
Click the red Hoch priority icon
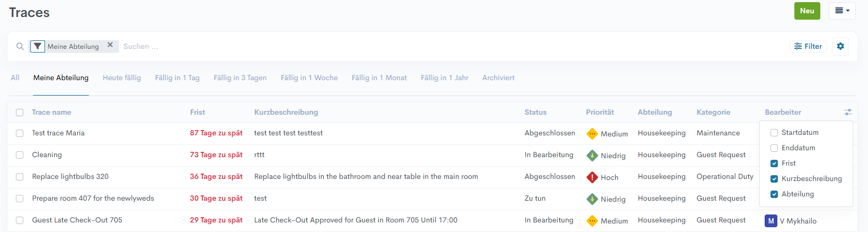pos(592,177)
